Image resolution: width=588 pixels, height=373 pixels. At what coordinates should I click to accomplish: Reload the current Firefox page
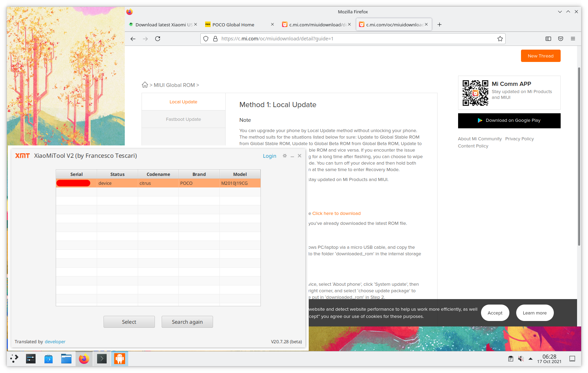158,39
